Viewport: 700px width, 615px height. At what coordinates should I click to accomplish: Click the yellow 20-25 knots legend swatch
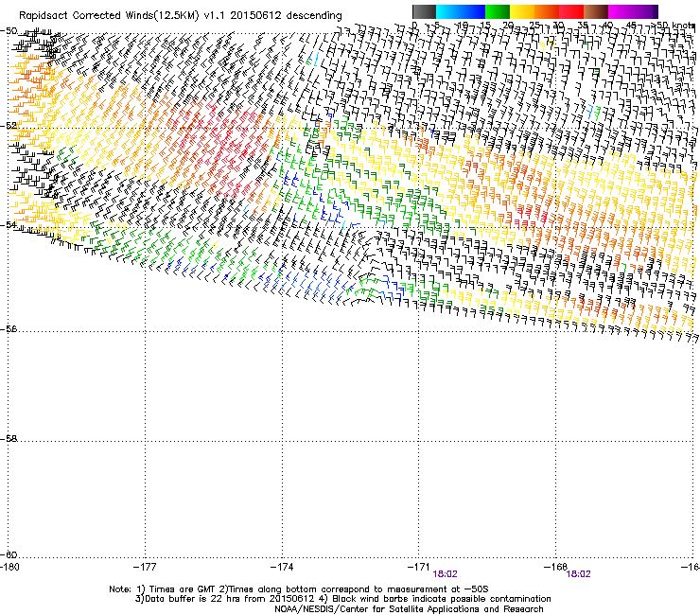[x=522, y=11]
